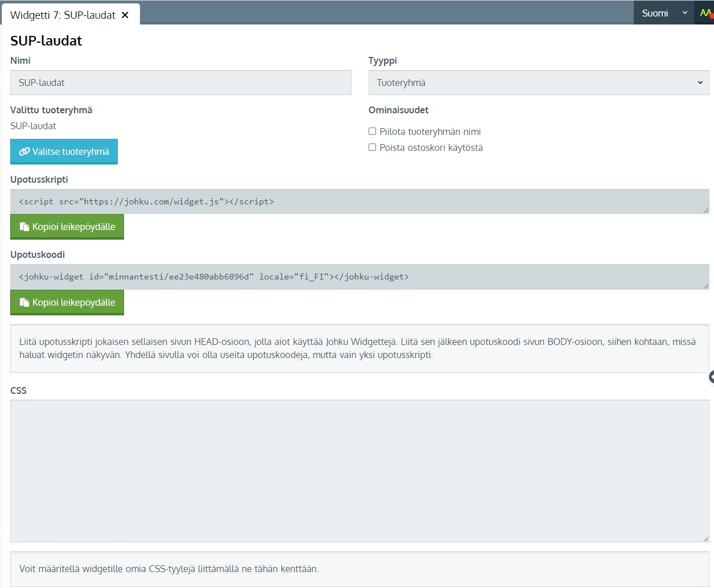Enable Poista ostoskori käytöstä checkbox
Image resolution: width=714 pixels, height=588 pixels.
(x=373, y=147)
